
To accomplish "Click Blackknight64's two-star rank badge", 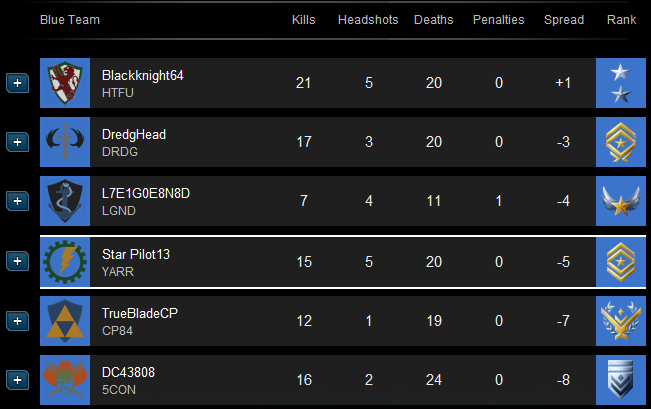I will click(621, 83).
